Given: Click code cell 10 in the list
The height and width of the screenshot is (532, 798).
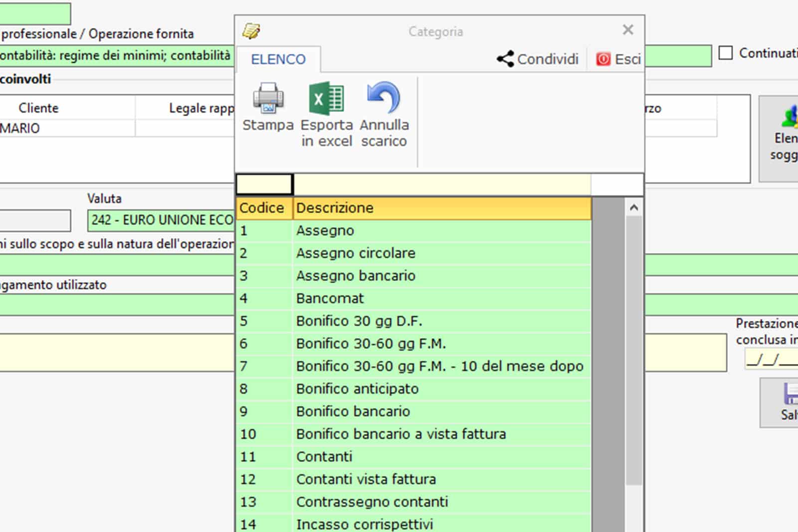Looking at the screenshot, I should pos(264,434).
